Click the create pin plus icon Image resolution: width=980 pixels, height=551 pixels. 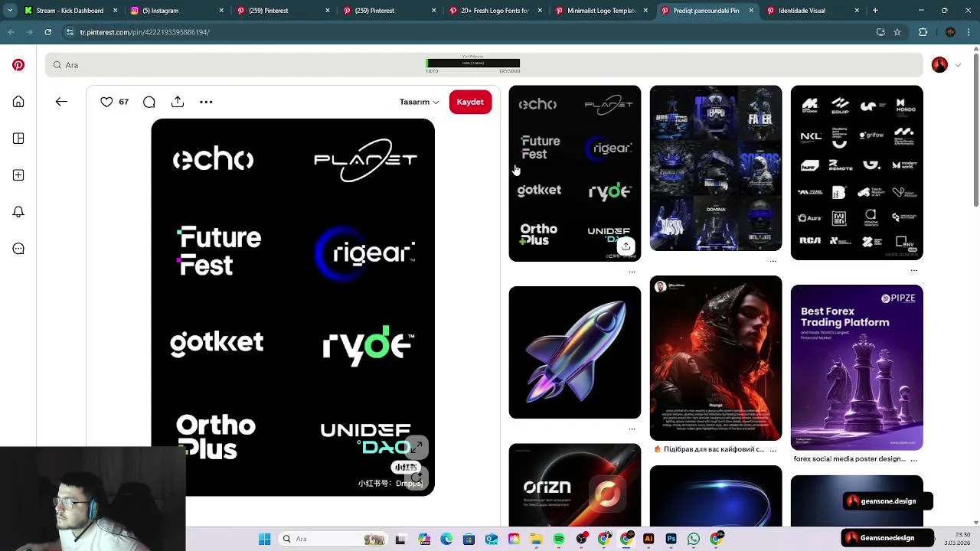point(18,175)
